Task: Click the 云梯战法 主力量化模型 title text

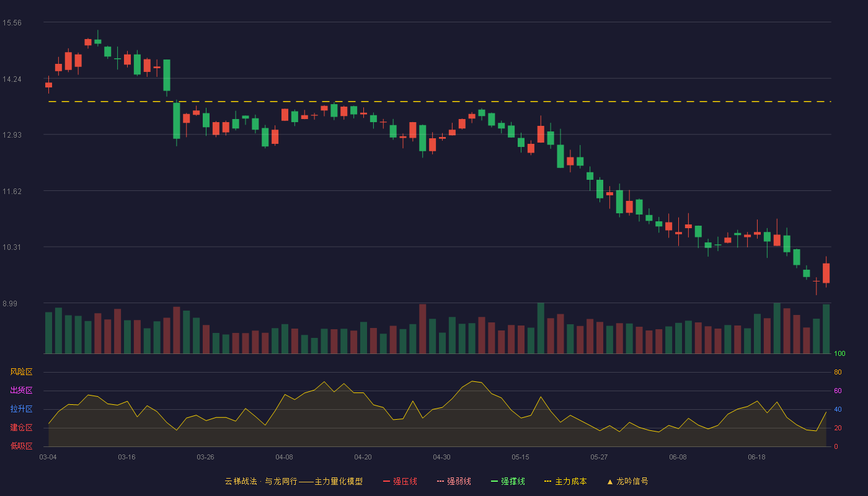Action: click(293, 481)
